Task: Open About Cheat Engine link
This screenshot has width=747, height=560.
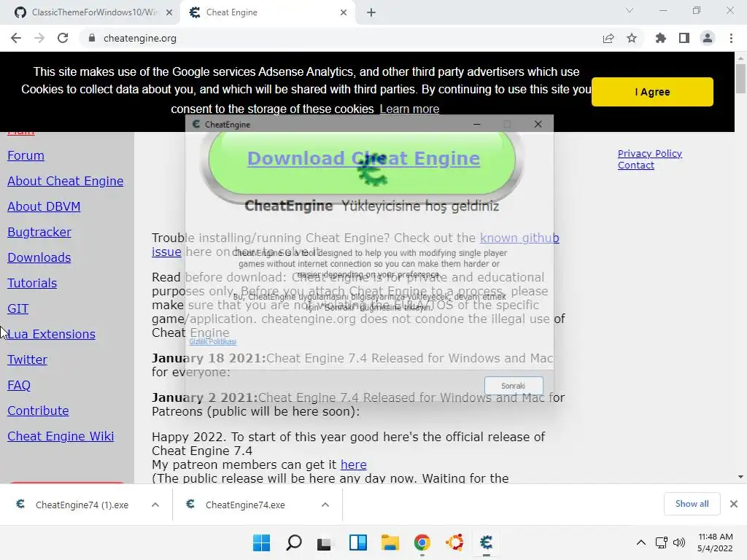Action: click(x=65, y=181)
